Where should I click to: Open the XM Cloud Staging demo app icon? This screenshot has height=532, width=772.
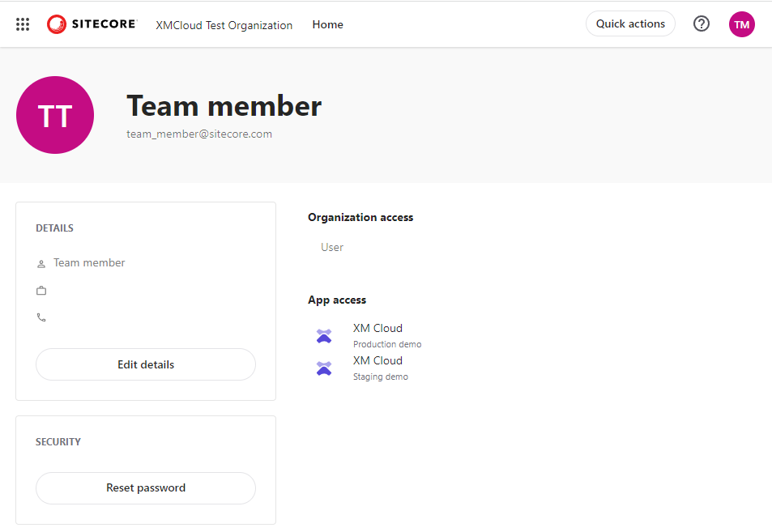(324, 368)
